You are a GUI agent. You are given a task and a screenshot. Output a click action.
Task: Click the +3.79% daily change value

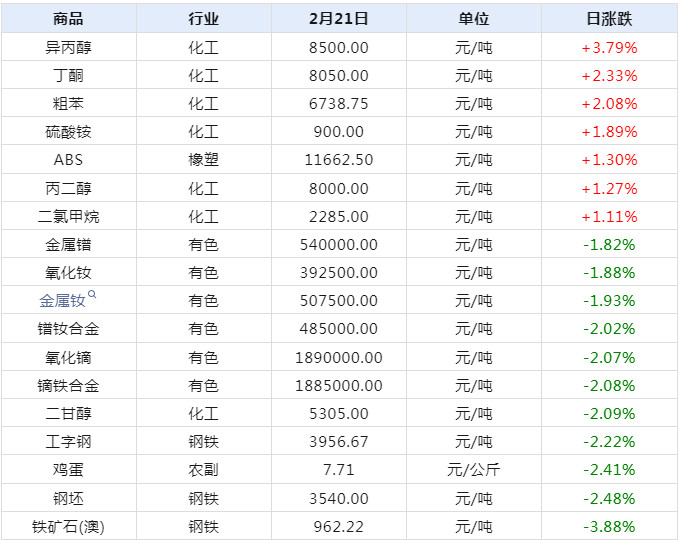pyautogui.click(x=609, y=47)
